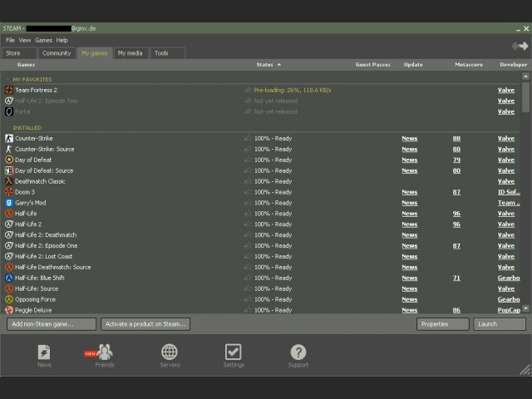Collapse the INSTALLED section
532x399 pixels.
pos(7,127)
